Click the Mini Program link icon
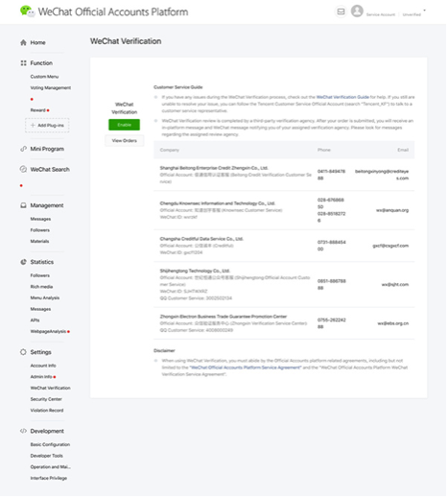This screenshot has width=448, height=498. click(x=23, y=149)
